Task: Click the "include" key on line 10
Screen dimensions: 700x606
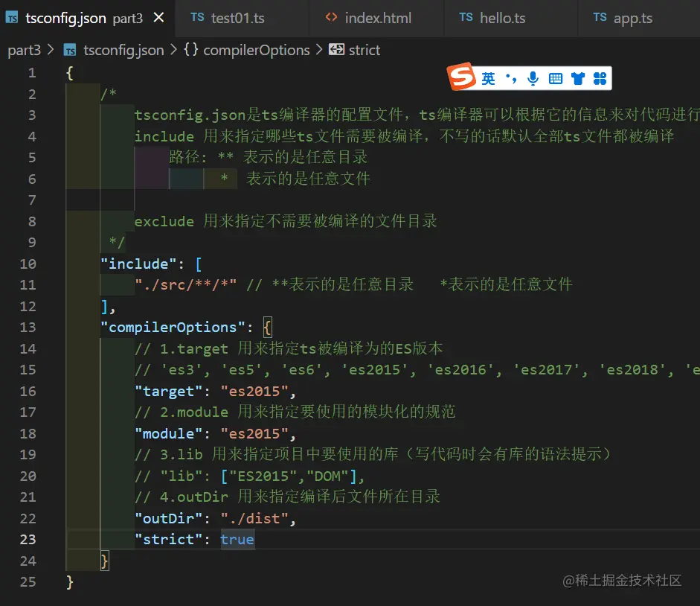Action: tap(138, 264)
